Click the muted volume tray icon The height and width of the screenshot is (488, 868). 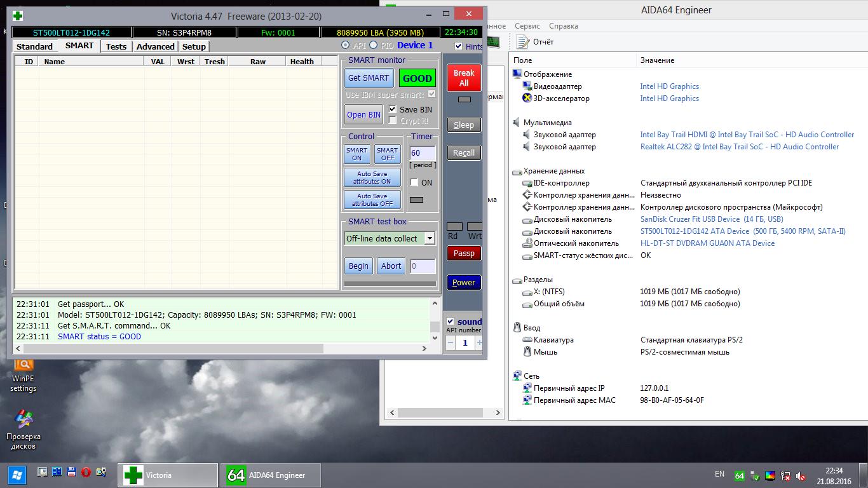point(801,475)
